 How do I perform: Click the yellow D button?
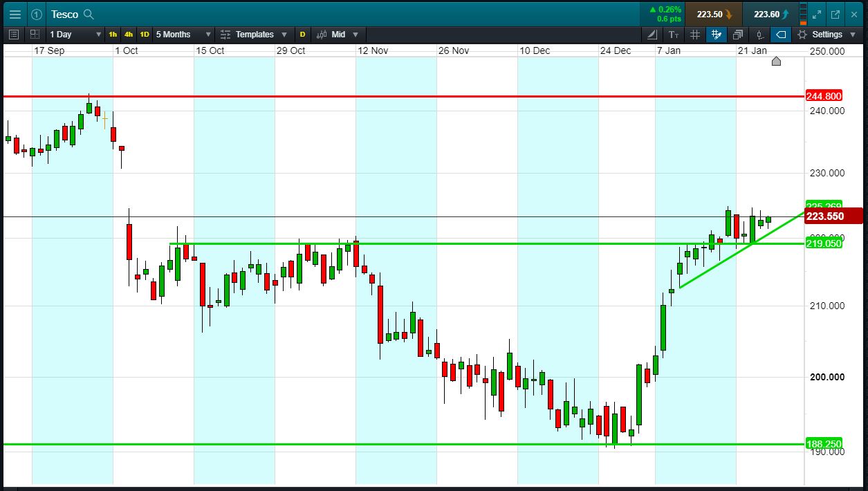pos(302,34)
